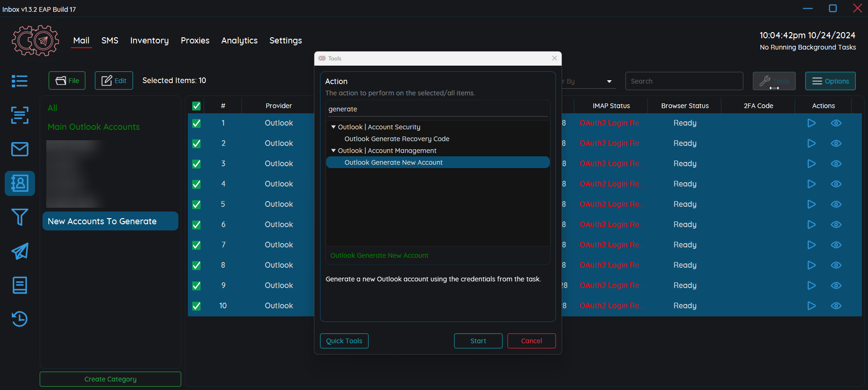Open the filter funnel sidebar icon
This screenshot has width=868, height=390.
pos(19,217)
